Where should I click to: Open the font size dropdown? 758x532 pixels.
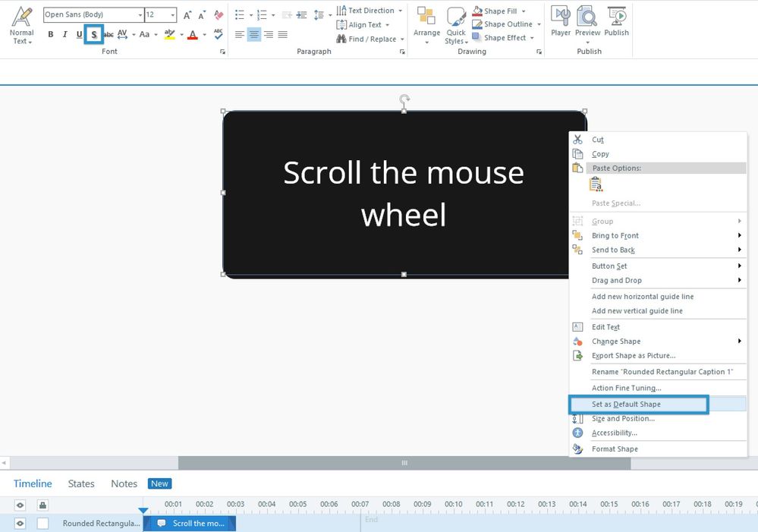point(173,15)
